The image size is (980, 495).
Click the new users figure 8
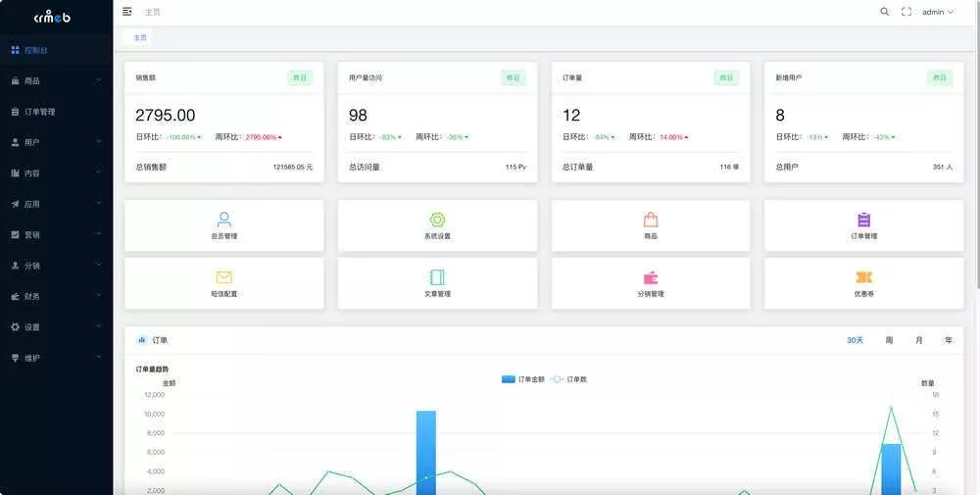tap(780, 115)
